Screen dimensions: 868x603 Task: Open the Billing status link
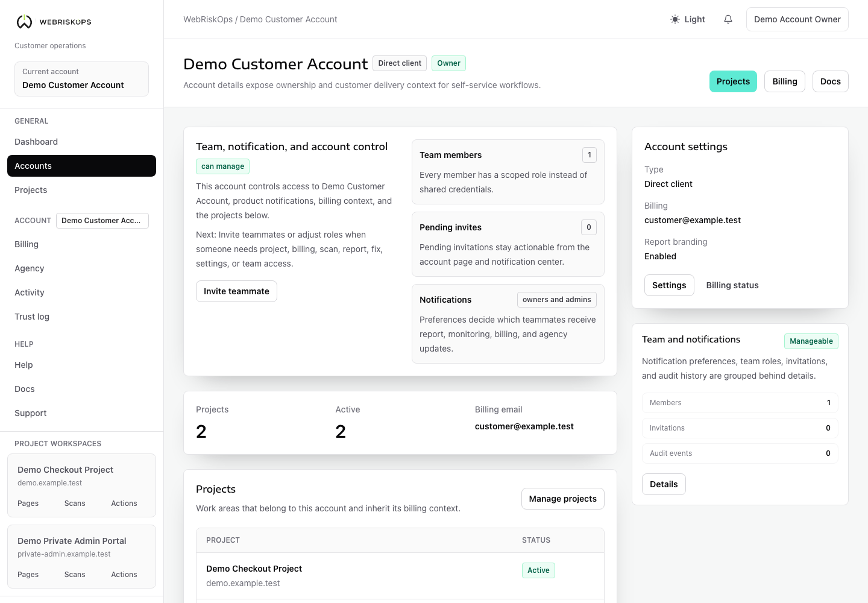tap(732, 285)
